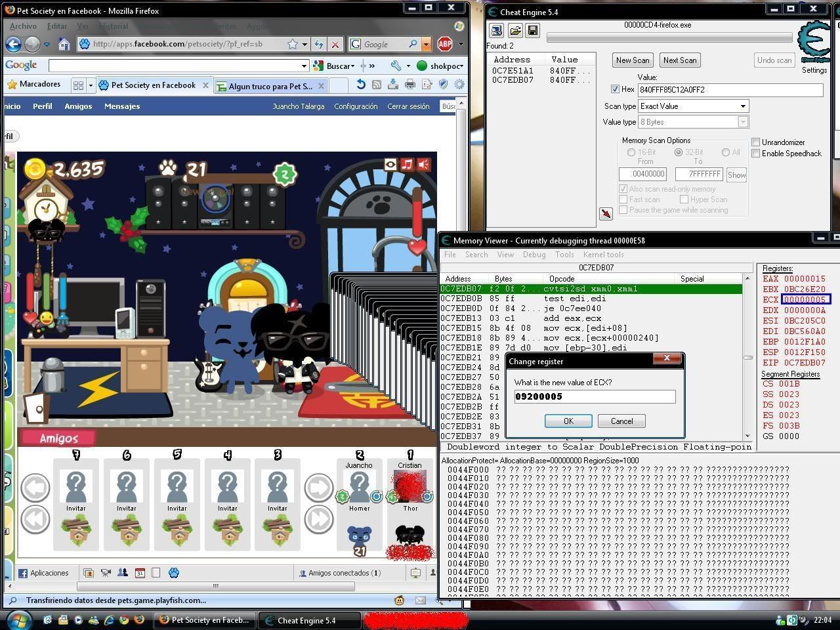Viewport: 840px width, 630px height.
Task: Bookmark this page with the star icon
Action: (293, 44)
